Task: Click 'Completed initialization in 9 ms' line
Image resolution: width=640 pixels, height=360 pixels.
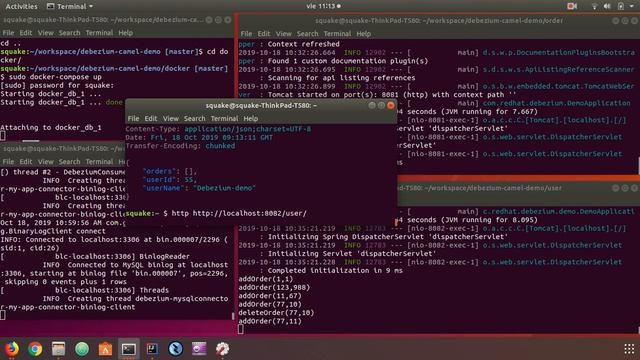Action: [x=335, y=270]
